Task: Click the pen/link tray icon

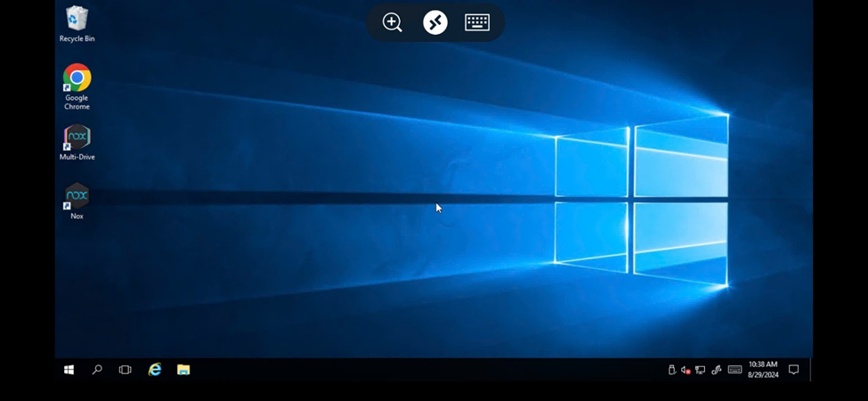Action: pyautogui.click(x=717, y=370)
